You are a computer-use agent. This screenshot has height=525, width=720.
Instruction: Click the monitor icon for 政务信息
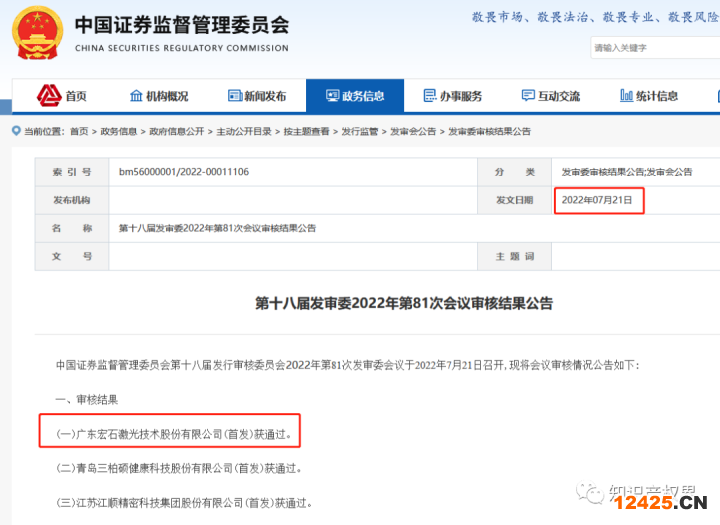[x=331, y=96]
